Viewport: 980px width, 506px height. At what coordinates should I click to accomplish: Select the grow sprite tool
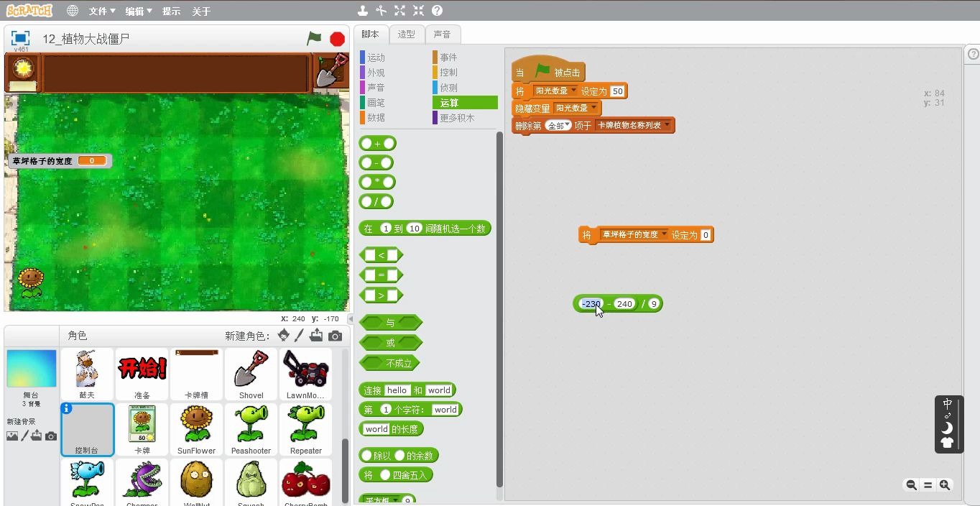point(399,11)
